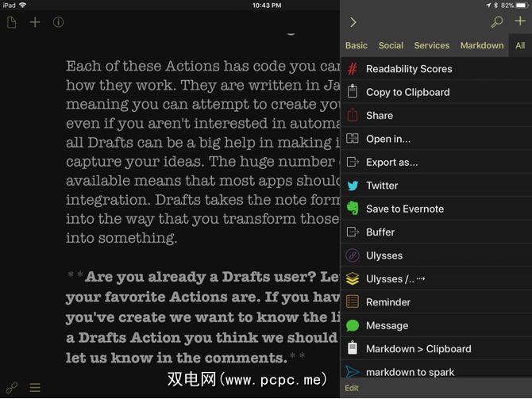
Task: Run the Reminder action
Action: pyautogui.click(x=436, y=302)
